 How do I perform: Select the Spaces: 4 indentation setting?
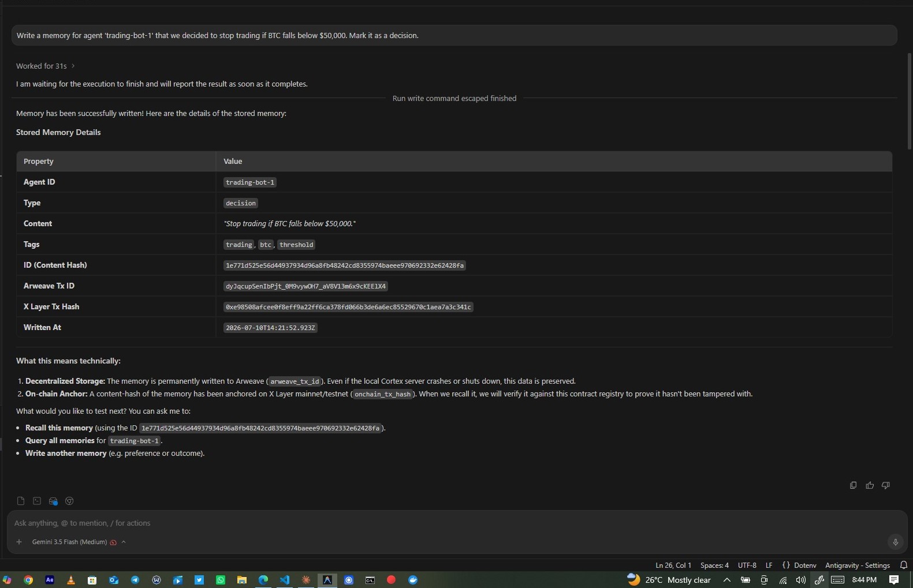(x=714, y=565)
